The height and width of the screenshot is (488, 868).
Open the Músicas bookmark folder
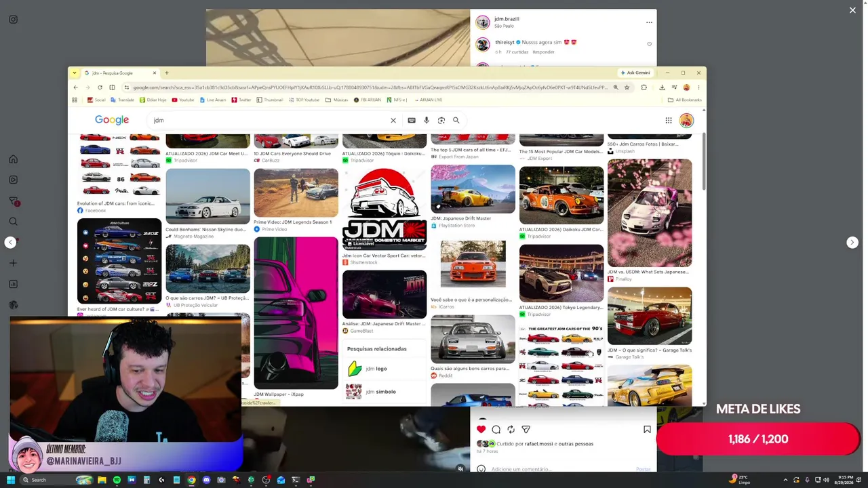337,100
